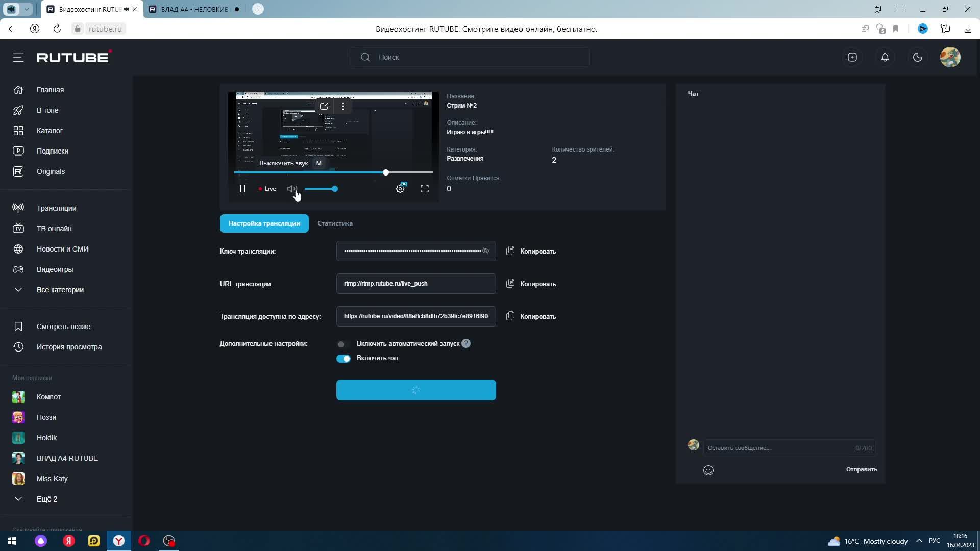Viewport: 980px width, 551px height.
Task: Click the URL трансляции field
Action: (x=416, y=284)
